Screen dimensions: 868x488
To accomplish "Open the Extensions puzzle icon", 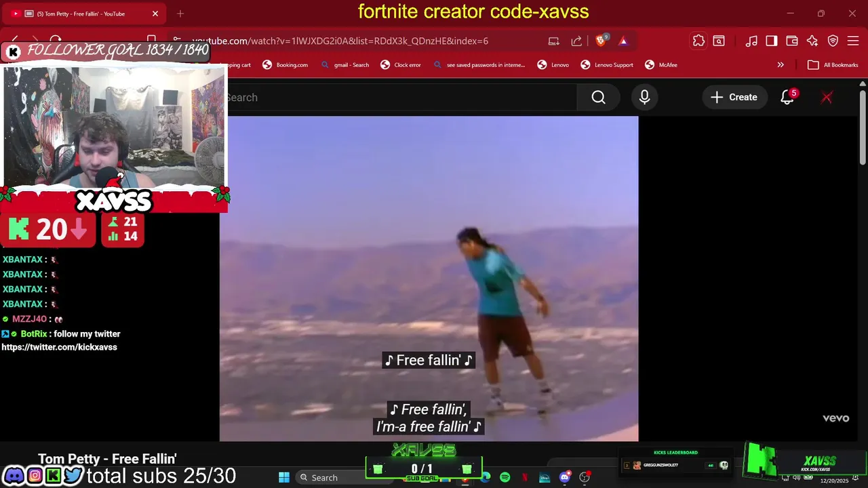I will click(698, 41).
